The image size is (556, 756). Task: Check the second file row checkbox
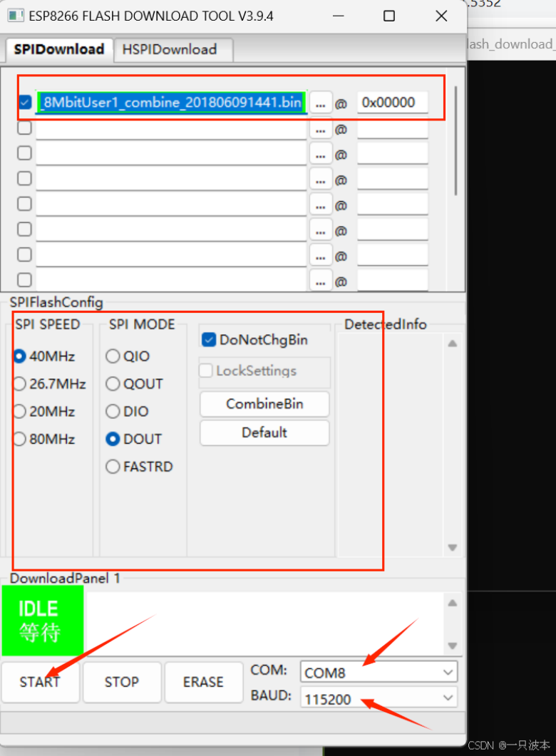coord(25,128)
